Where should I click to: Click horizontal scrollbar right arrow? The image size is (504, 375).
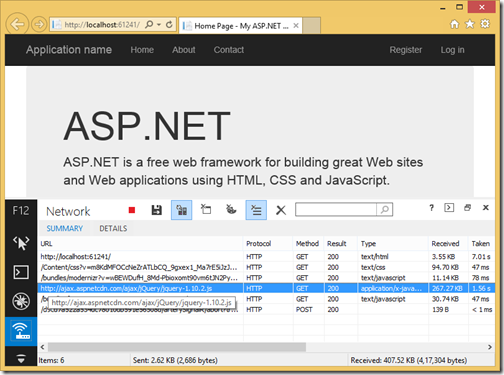coord(490,347)
